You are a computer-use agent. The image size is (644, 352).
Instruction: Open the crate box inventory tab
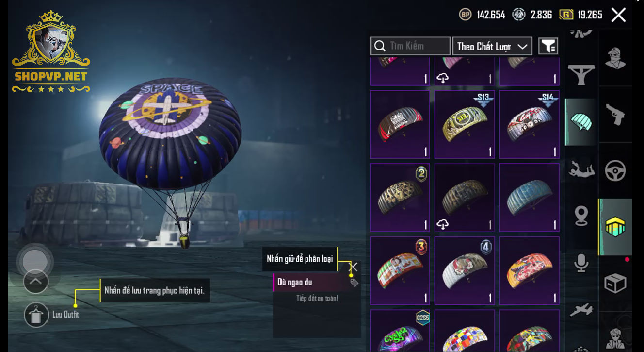(615, 284)
